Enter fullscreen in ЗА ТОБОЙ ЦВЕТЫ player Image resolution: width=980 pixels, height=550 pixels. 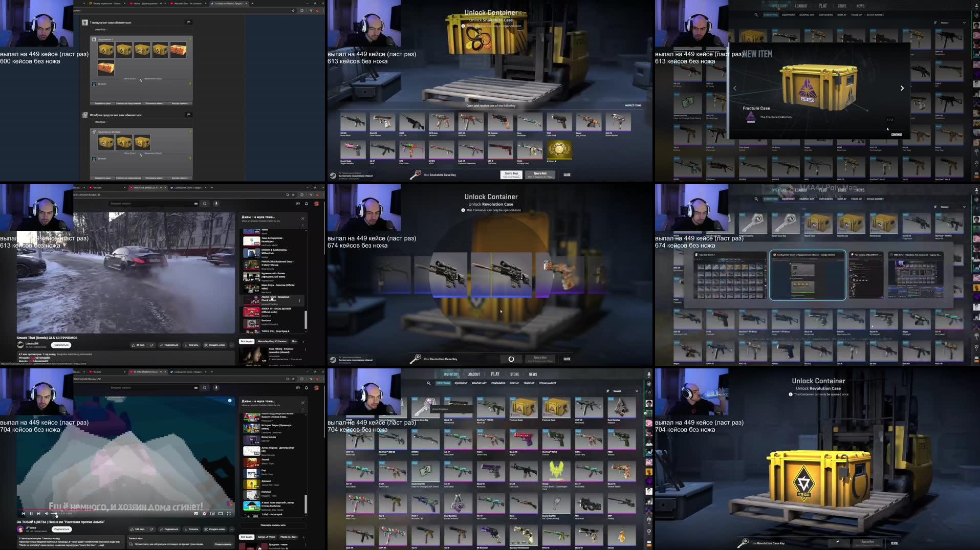pos(229,513)
